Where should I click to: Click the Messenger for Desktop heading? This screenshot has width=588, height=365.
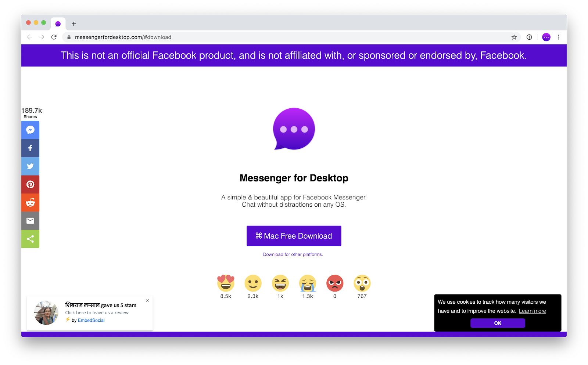[x=294, y=178]
